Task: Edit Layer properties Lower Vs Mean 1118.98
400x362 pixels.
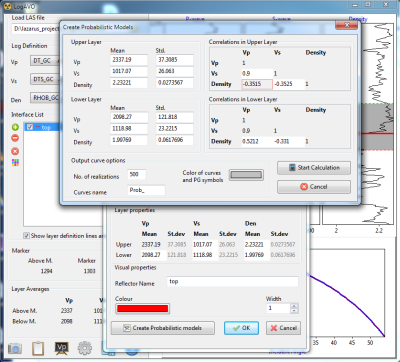Action: [205, 255]
